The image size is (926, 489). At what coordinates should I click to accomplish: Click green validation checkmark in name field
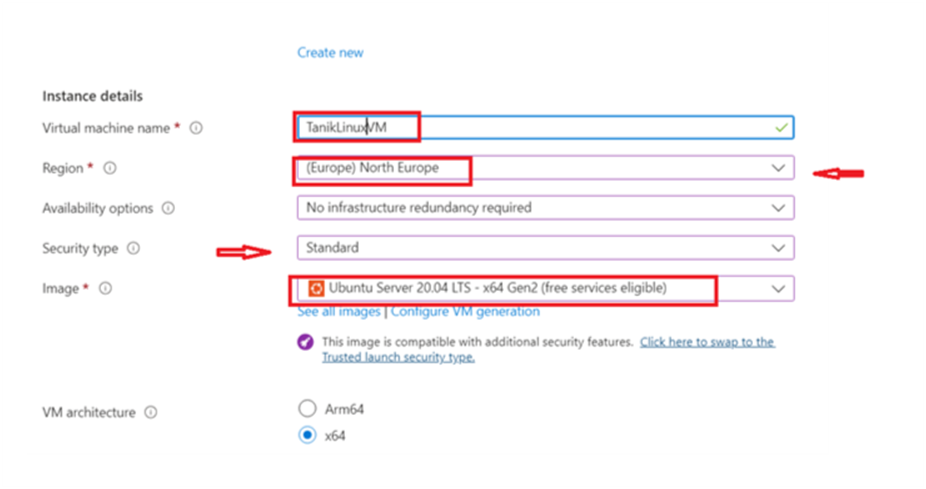(780, 128)
